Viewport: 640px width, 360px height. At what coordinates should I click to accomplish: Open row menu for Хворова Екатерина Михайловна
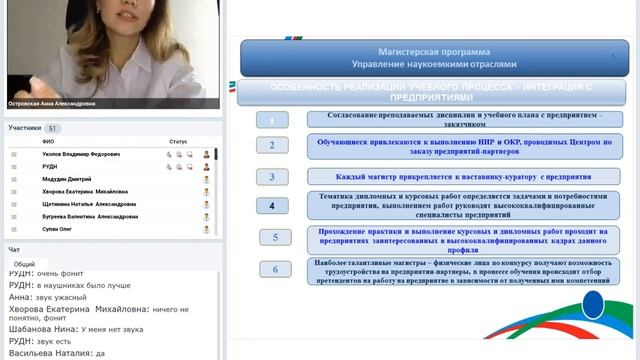click(x=14, y=192)
